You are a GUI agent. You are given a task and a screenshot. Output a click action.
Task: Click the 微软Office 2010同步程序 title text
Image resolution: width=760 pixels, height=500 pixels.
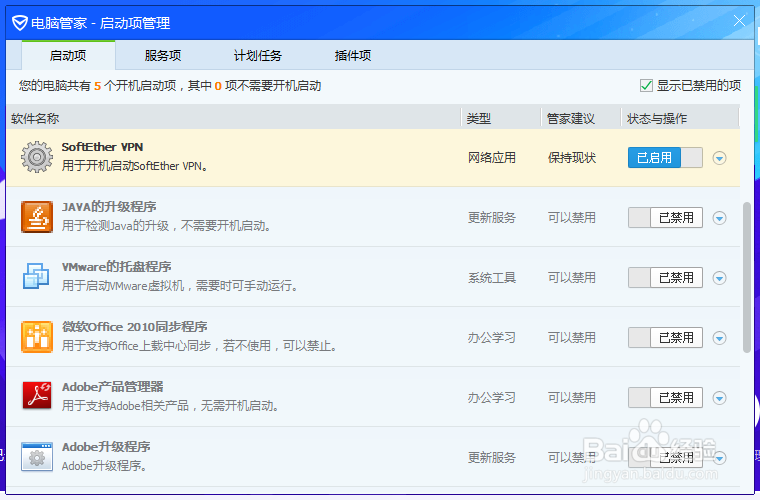pyautogui.click(x=134, y=327)
